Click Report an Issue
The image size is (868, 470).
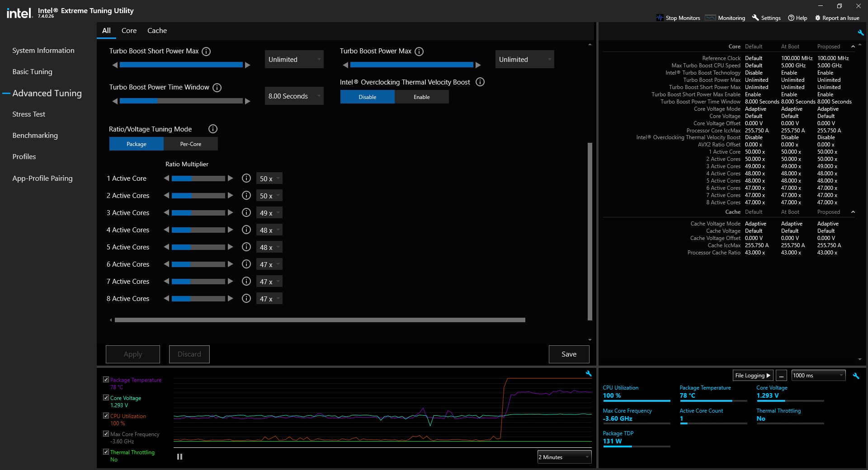pos(837,18)
